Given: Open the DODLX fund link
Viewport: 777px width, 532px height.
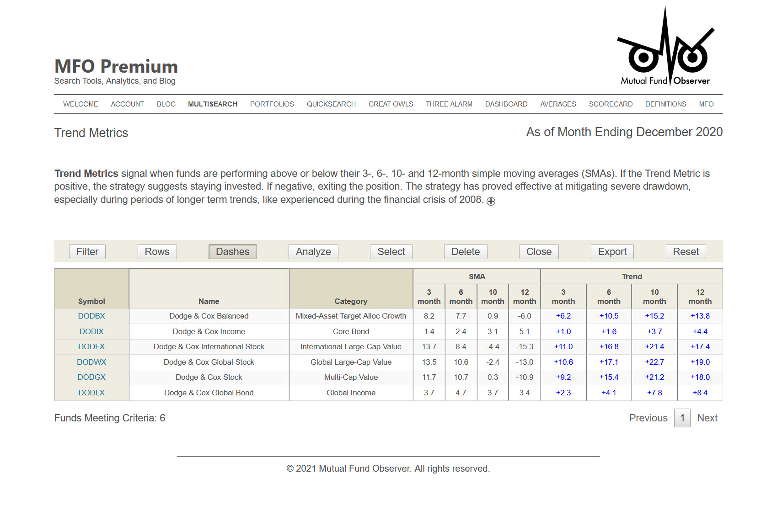Looking at the screenshot, I should (91, 393).
